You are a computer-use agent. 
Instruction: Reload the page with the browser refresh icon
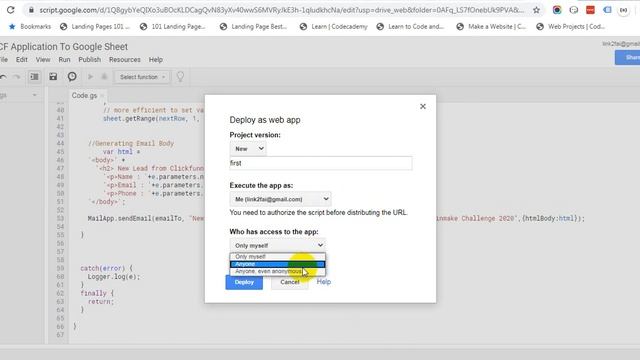pyautogui.click(x=10, y=10)
